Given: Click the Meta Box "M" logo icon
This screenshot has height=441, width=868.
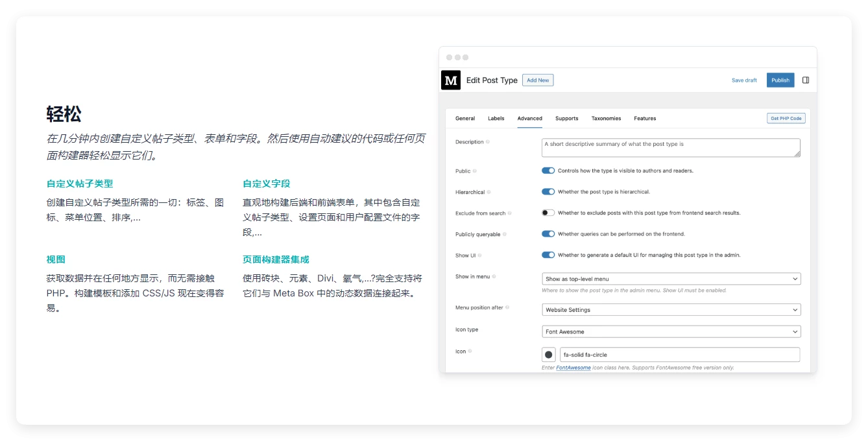Looking at the screenshot, I should pos(451,80).
